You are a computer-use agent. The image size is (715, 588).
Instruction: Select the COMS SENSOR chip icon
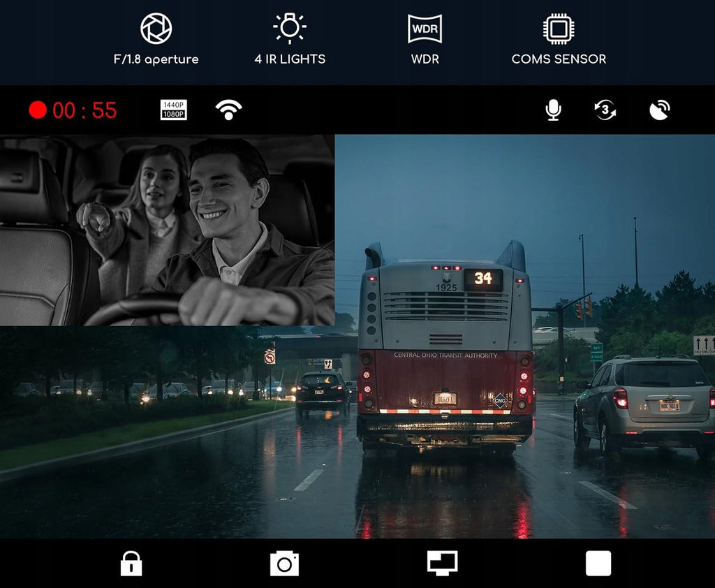pos(559,28)
